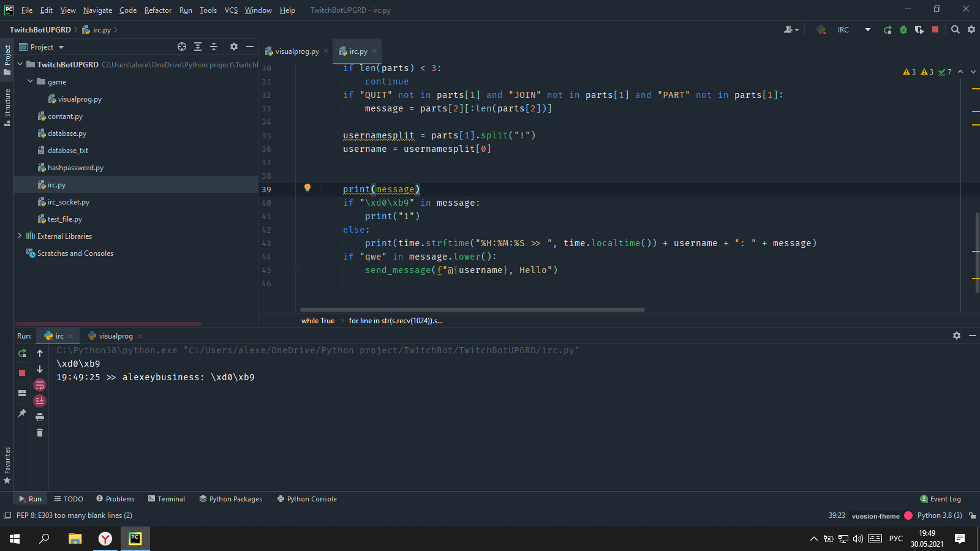Open the Terminal tool window
This screenshot has width=980, height=551.
[166, 499]
